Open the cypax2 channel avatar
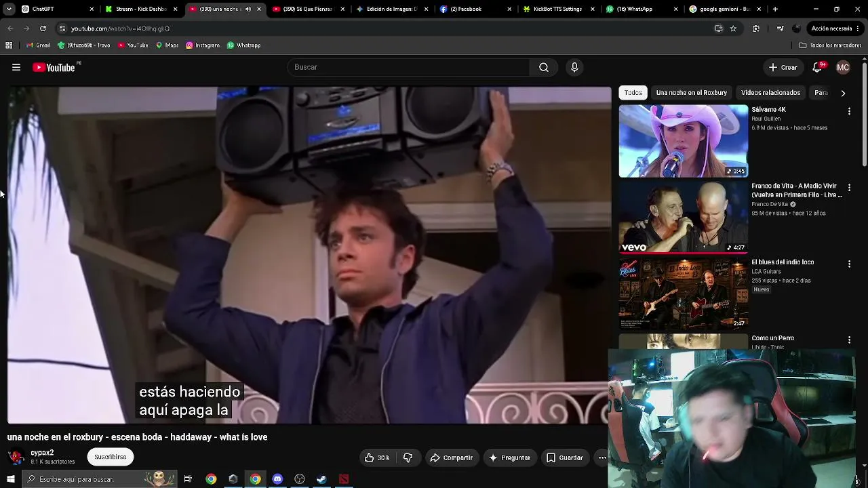This screenshot has height=488, width=868. pyautogui.click(x=16, y=457)
